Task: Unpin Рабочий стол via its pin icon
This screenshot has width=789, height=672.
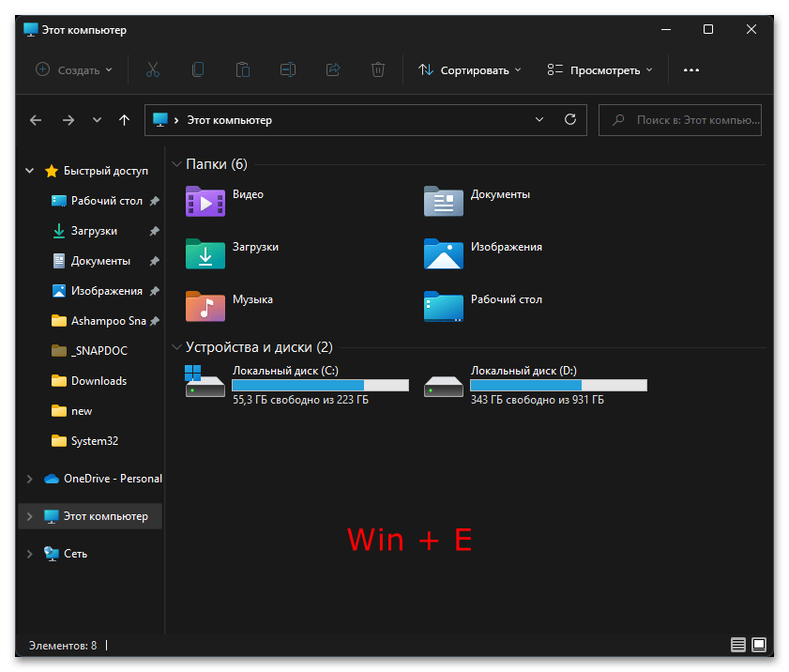Action: tap(155, 201)
